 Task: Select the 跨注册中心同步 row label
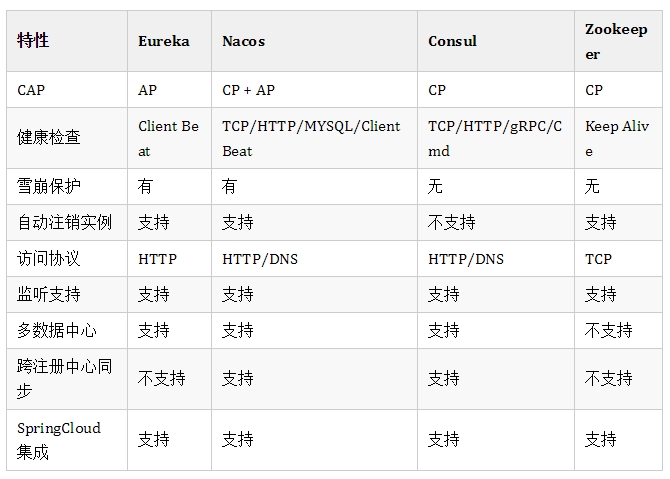(x=65, y=378)
